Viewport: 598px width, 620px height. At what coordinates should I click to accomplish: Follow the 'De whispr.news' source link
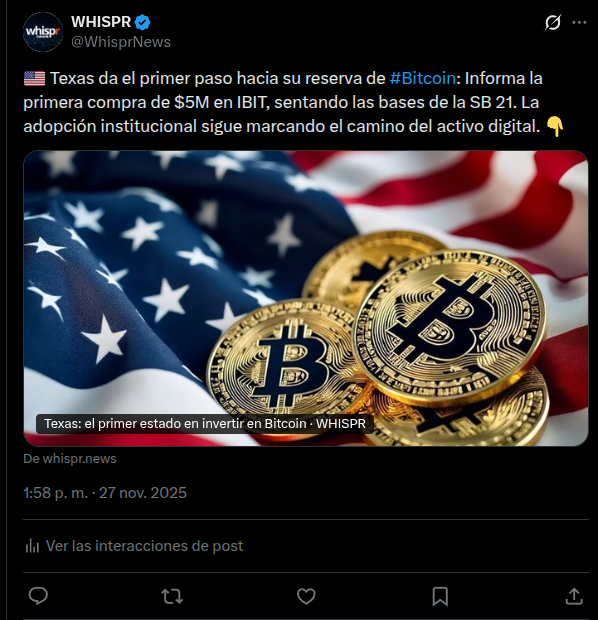coord(70,459)
